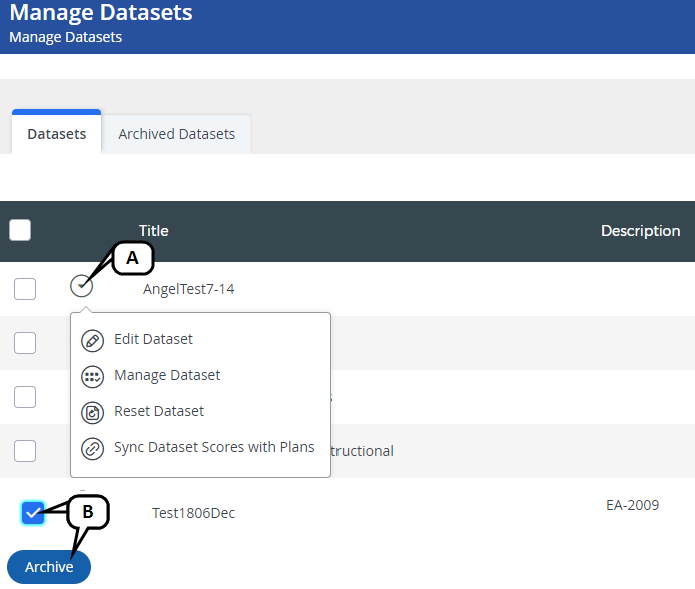This screenshot has width=695, height=589.
Task: Tick the checkbox directly below AngelTest7-14's checkbox
Action: coord(25,343)
